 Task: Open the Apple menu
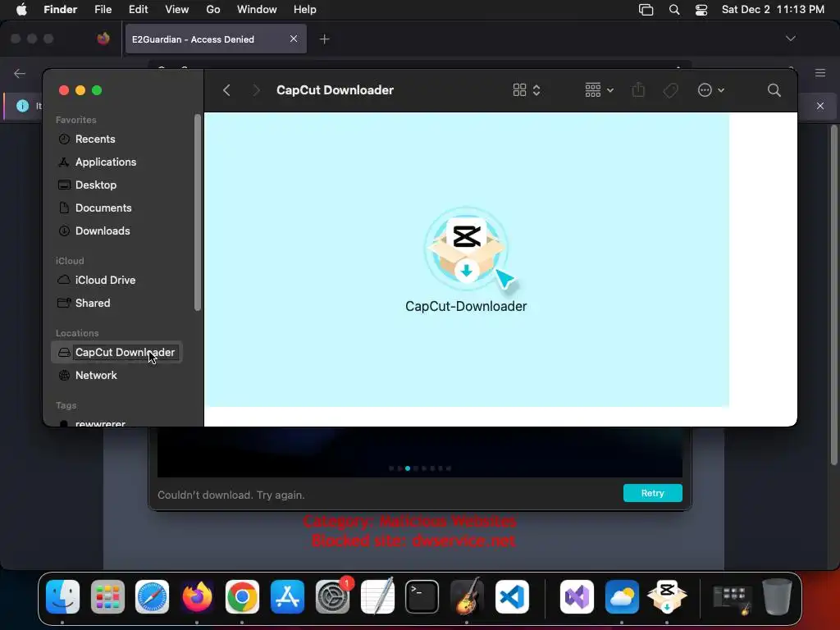click(21, 10)
